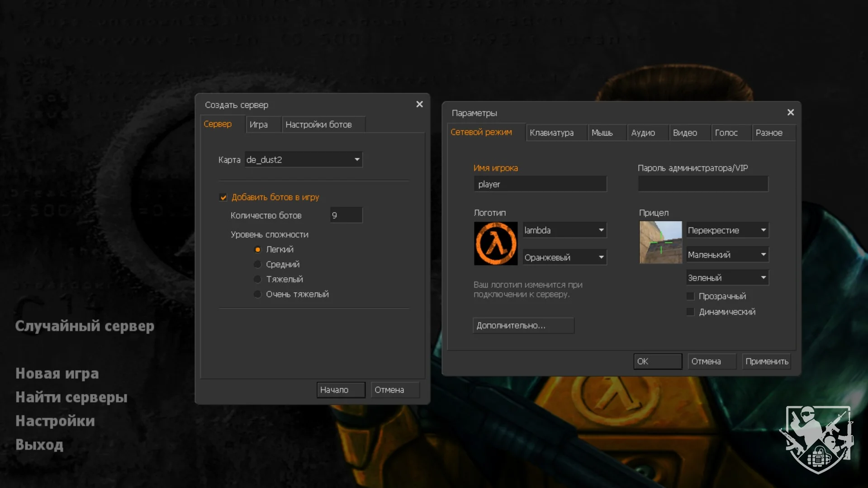Choose Очень тяжелый bot difficulty
This screenshot has height=488, width=868.
[258, 294]
